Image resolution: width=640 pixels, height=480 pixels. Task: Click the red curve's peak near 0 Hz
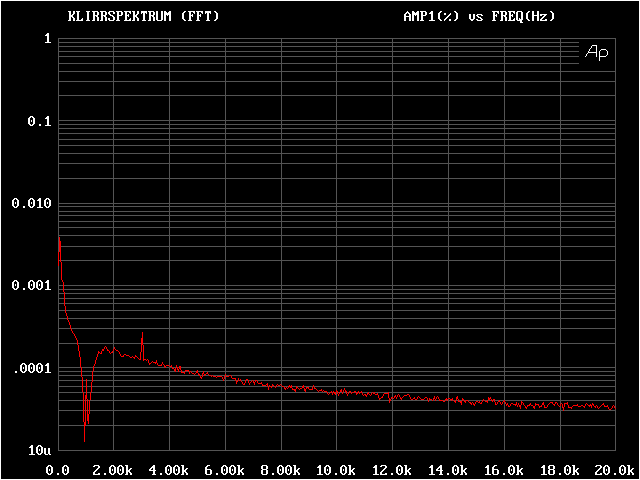click(60, 241)
